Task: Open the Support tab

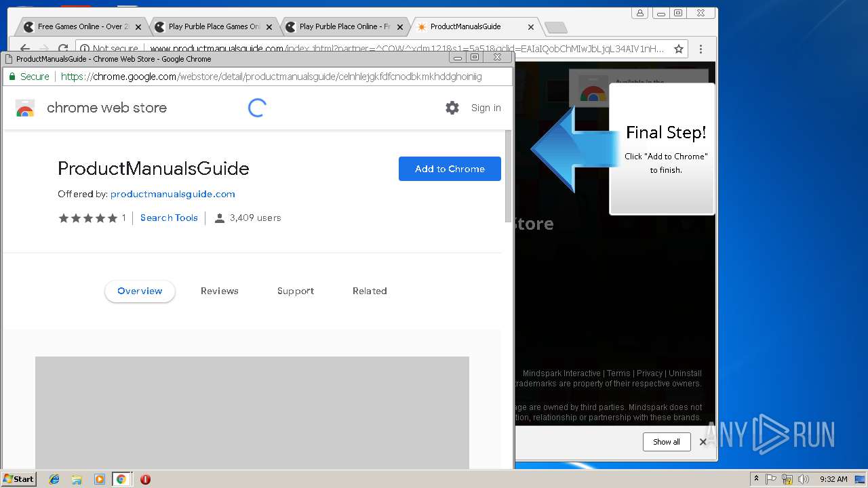Action: tap(296, 291)
